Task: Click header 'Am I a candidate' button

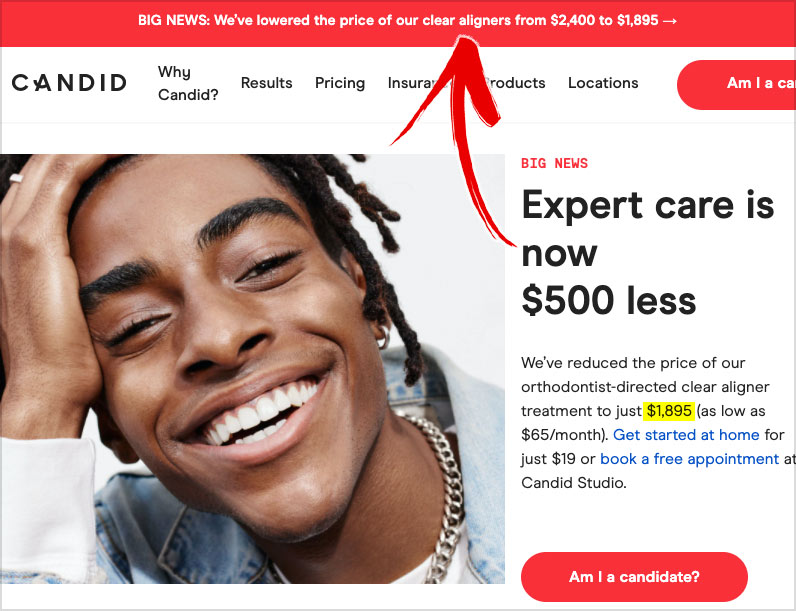Action: tap(737, 84)
